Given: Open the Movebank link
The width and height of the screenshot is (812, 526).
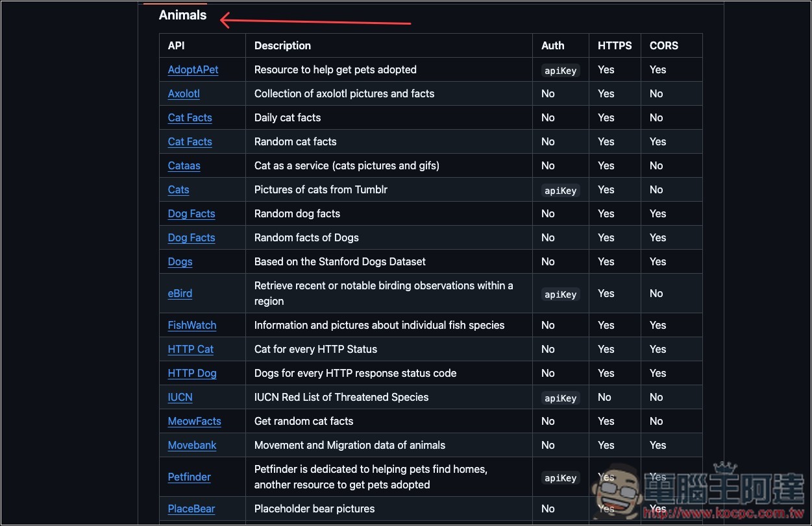Looking at the screenshot, I should click(x=192, y=446).
